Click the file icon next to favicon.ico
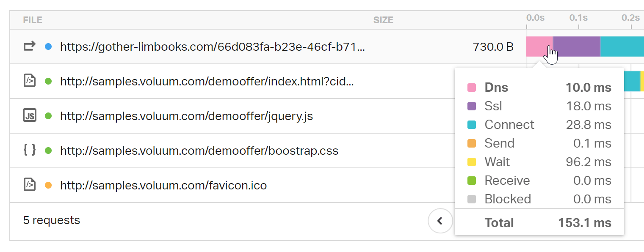The image size is (644, 252). coord(29,185)
